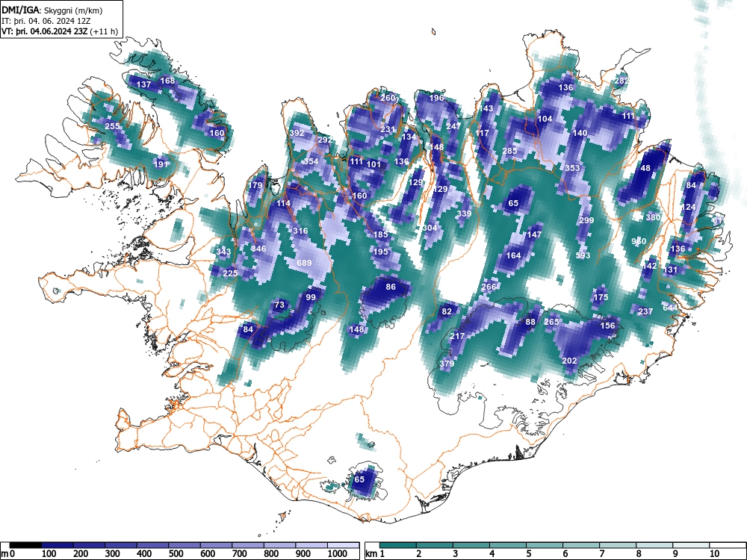This screenshot has width=747, height=560.
Task: Click the '7' label in the km legend
Action: 601,553
